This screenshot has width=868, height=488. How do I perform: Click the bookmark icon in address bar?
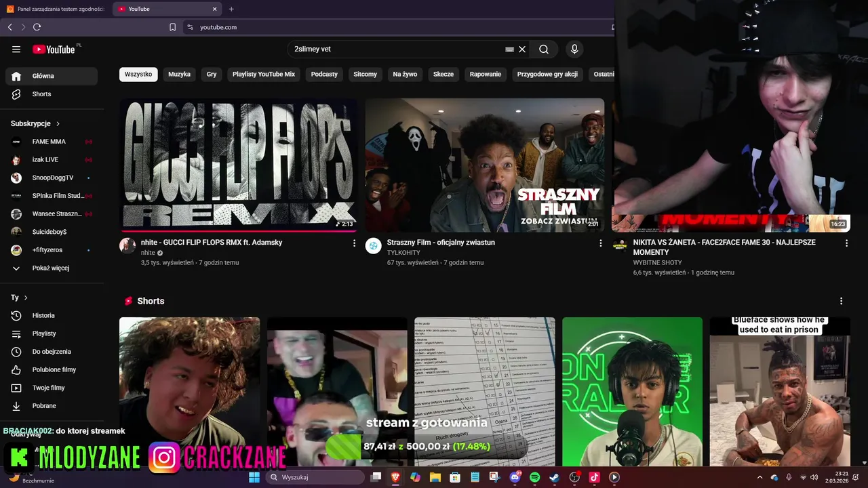pyautogui.click(x=172, y=27)
